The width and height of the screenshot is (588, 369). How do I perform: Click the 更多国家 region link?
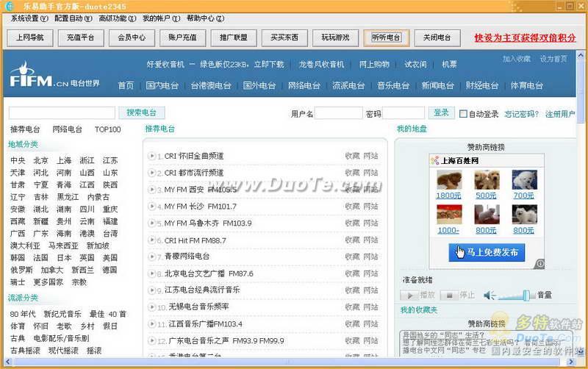coord(49,282)
